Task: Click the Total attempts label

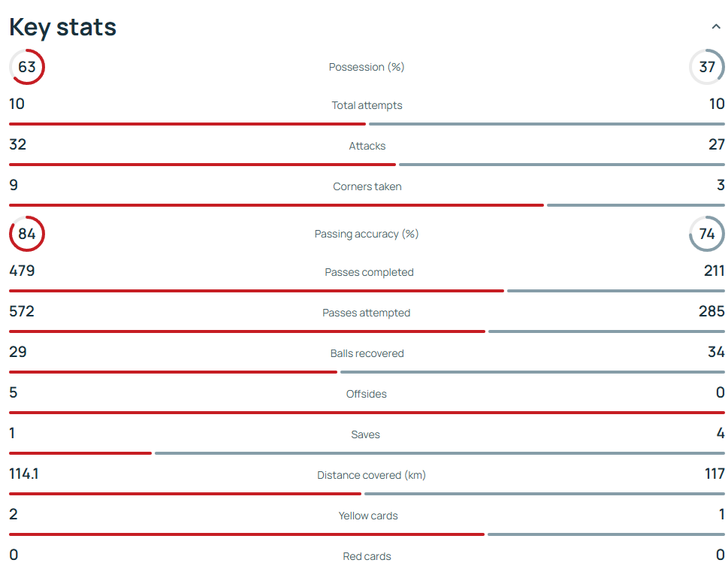Action: point(367,105)
